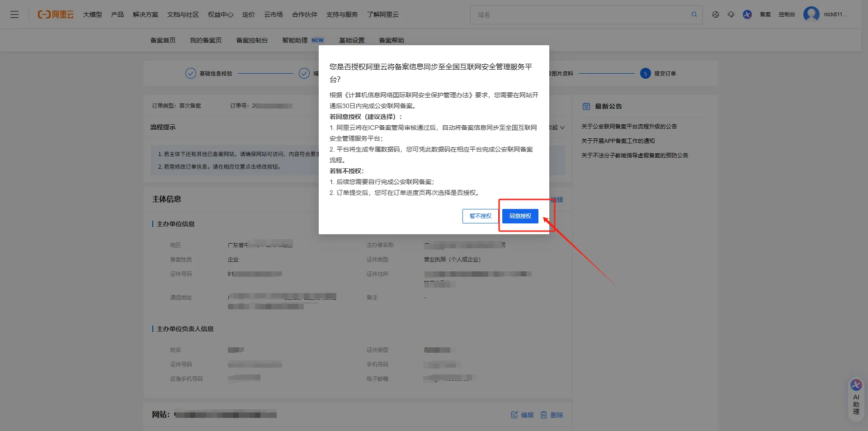The height and width of the screenshot is (431, 868).
Task: Open the blue AI assistant icon in header
Action: coord(747,14)
